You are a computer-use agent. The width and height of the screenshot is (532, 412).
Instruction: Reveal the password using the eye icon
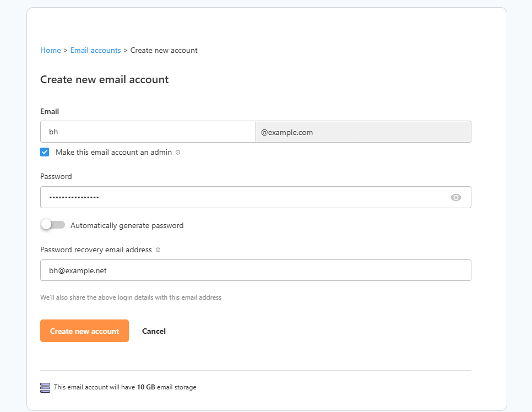[456, 197]
